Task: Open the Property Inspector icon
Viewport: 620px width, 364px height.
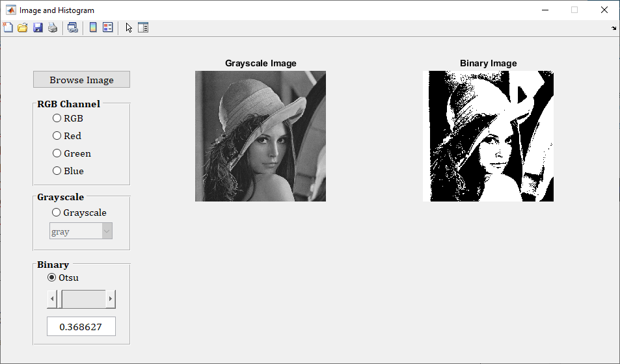Action: 143,27
